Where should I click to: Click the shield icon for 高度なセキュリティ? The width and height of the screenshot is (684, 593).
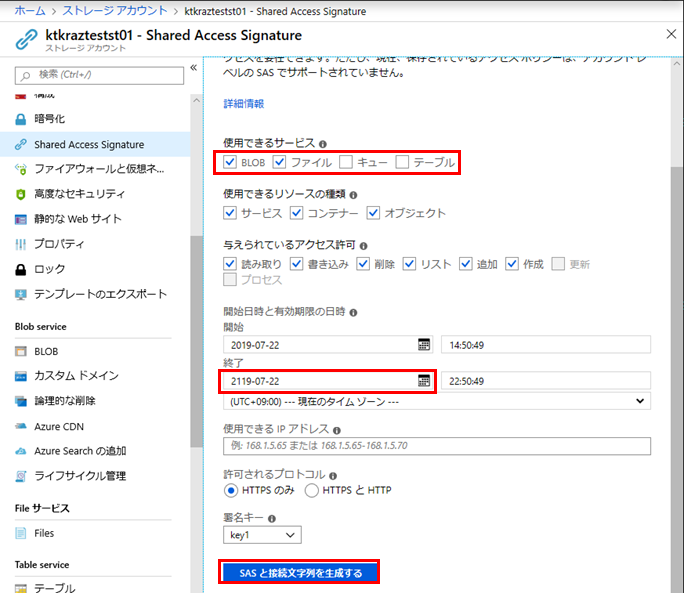click(21, 194)
